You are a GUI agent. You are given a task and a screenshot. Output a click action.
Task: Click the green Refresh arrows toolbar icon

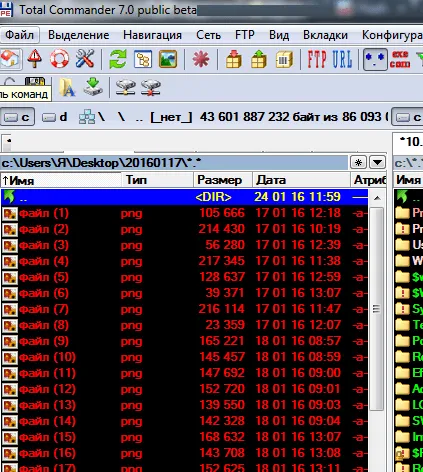pos(118,59)
